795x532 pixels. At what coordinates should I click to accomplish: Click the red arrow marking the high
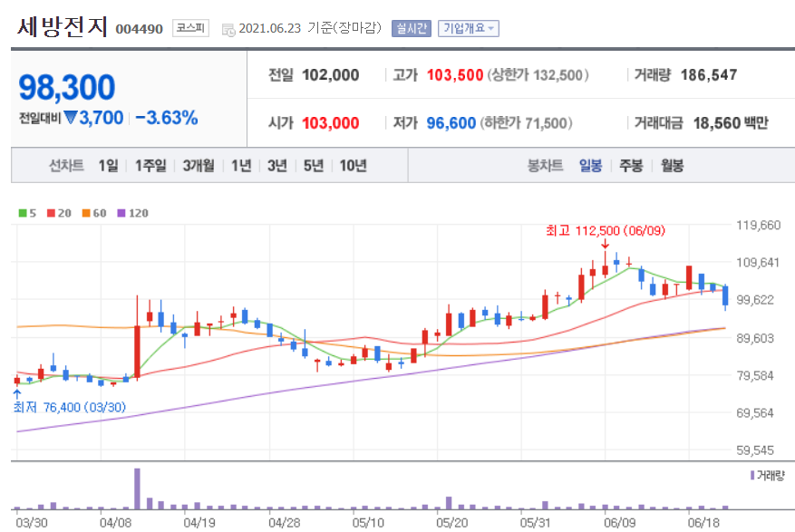point(605,244)
